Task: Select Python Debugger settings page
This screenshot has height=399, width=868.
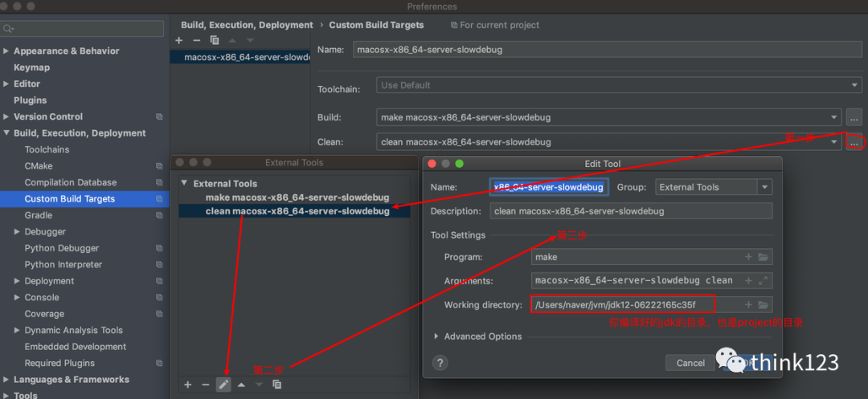Action: (x=61, y=248)
